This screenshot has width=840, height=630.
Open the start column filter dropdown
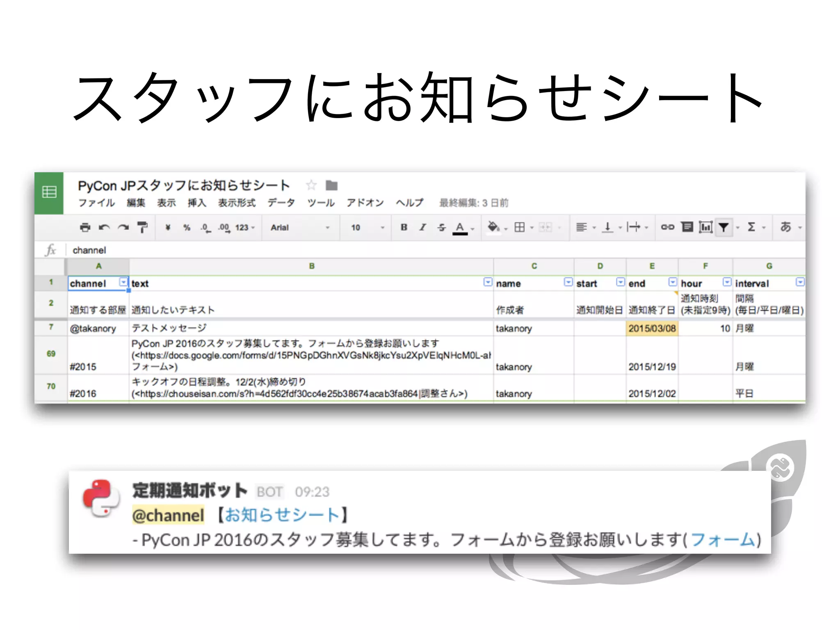(621, 282)
